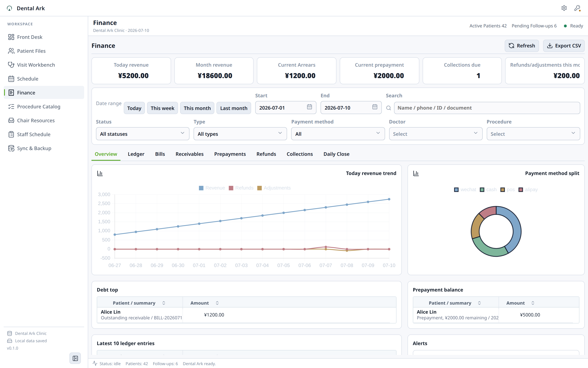Screen dimensions: 588x368
Task: Toggle wechat slice in donut legend
Action: 465,190
